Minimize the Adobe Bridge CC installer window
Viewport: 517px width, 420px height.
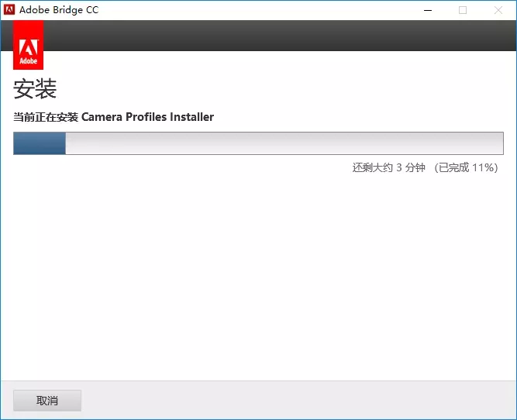point(428,10)
